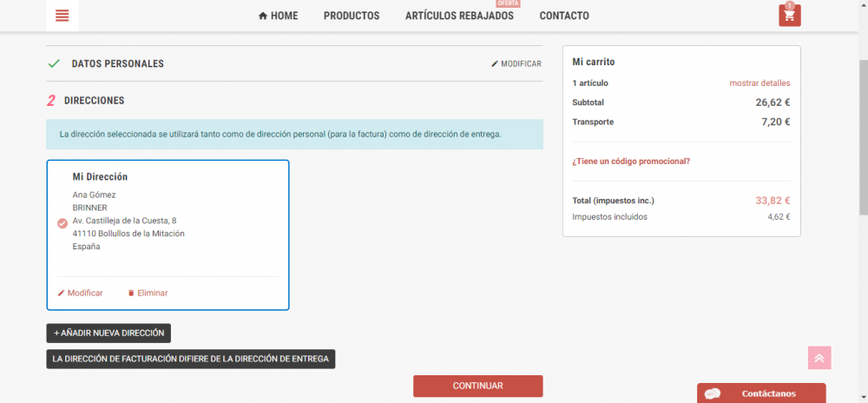This screenshot has height=403, width=868.
Task: Click MODIFICAR for Datos Personales
Action: tap(516, 63)
